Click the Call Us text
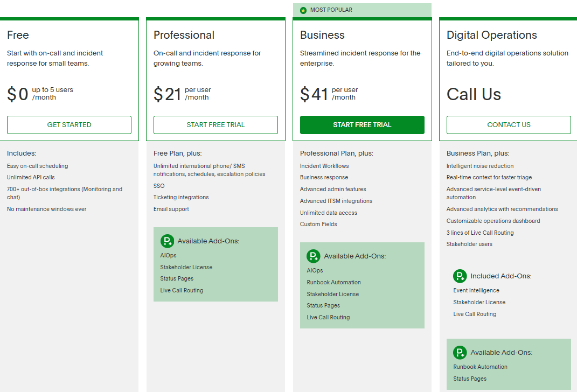 [474, 94]
